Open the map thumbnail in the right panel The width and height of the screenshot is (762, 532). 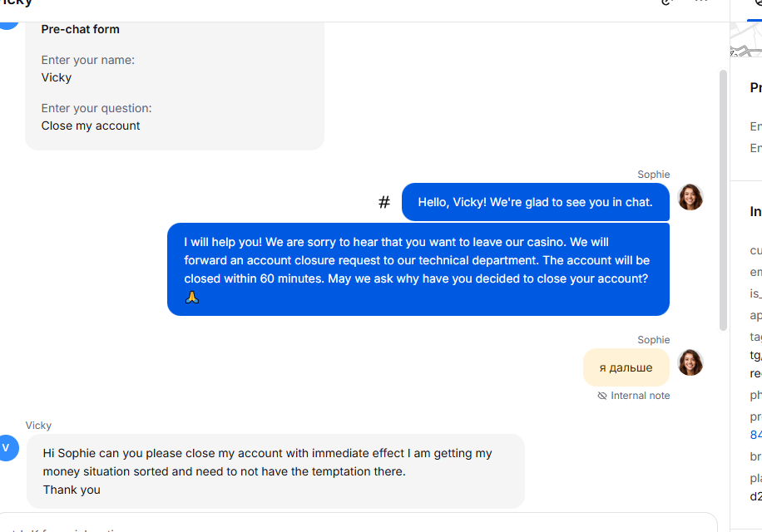pos(746,40)
